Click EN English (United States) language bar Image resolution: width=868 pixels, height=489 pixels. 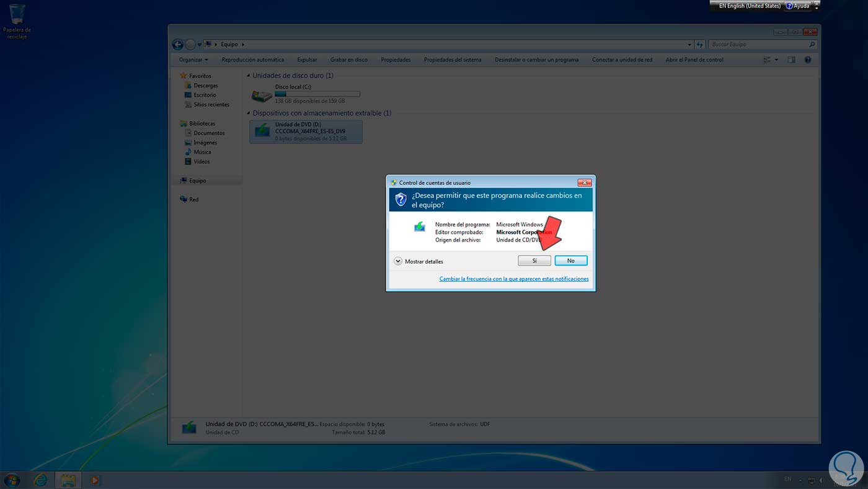749,6
